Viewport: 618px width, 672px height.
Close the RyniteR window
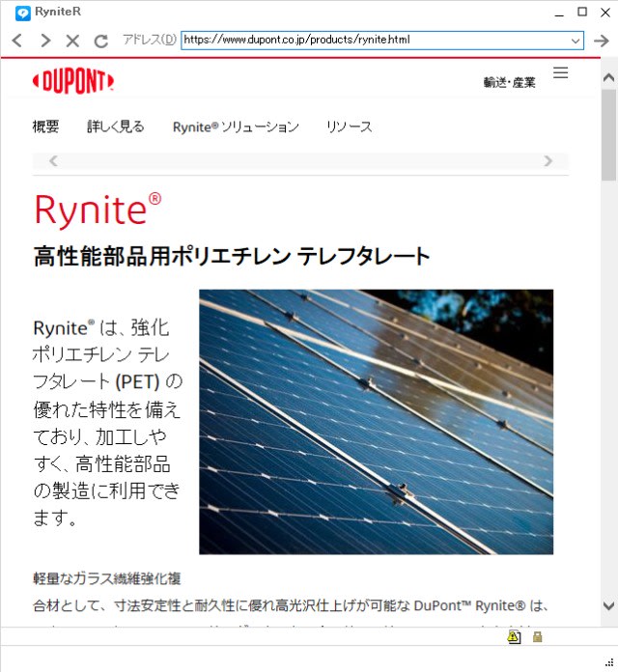point(605,13)
